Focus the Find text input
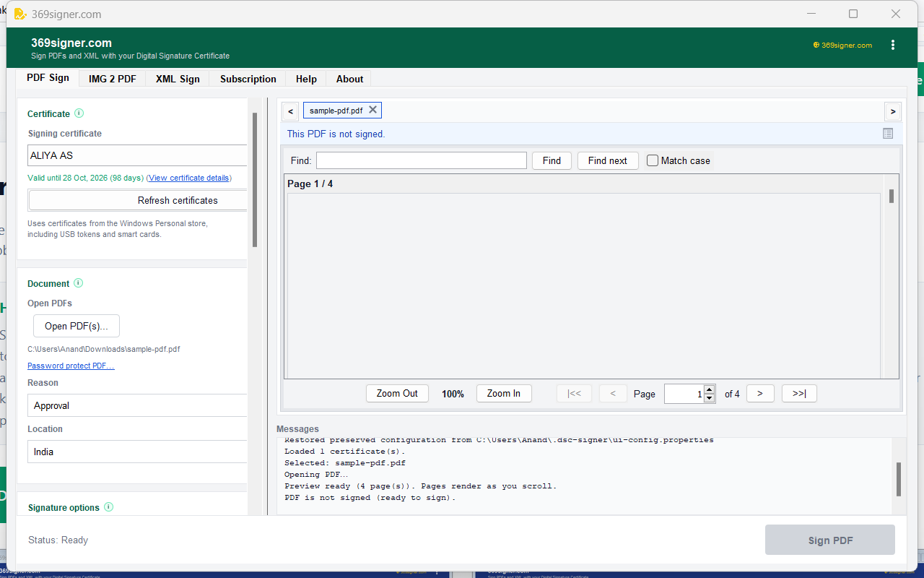The height and width of the screenshot is (578, 924). [x=422, y=160]
